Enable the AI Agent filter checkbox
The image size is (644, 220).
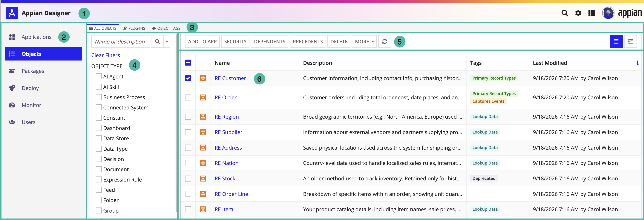coord(99,76)
